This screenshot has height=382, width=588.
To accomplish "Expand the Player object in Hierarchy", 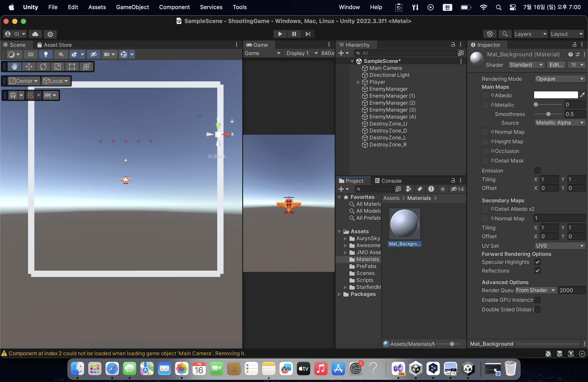I will 358,82.
